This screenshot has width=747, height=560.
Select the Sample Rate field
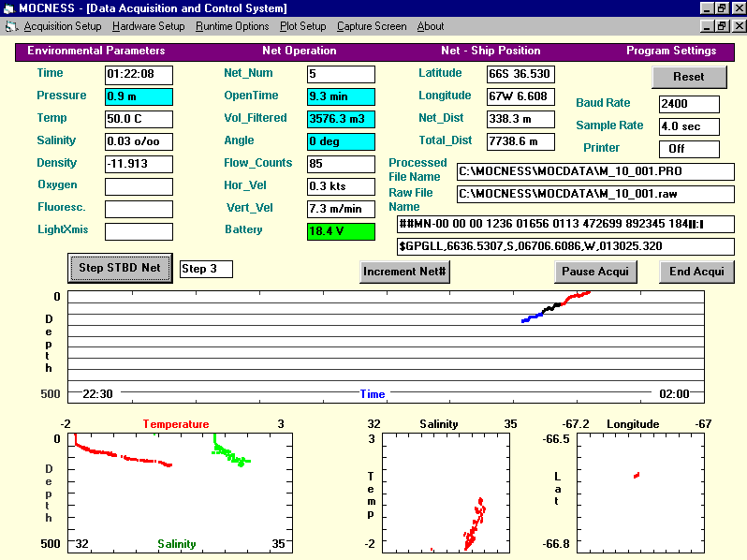[x=689, y=126]
